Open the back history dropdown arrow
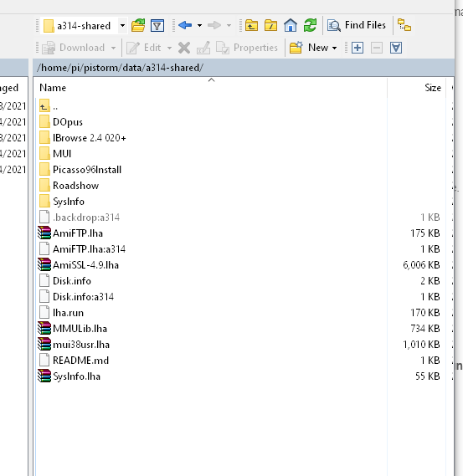 coord(199,25)
